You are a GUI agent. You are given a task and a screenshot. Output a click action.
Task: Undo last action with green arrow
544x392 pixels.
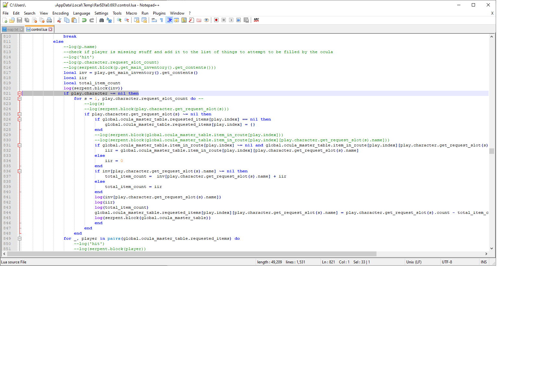pos(84,20)
